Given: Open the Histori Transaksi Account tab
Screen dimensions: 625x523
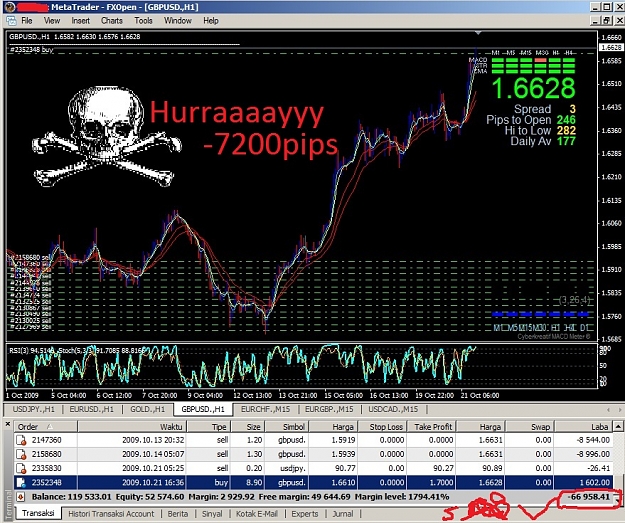Looking at the screenshot, I should [x=111, y=514].
